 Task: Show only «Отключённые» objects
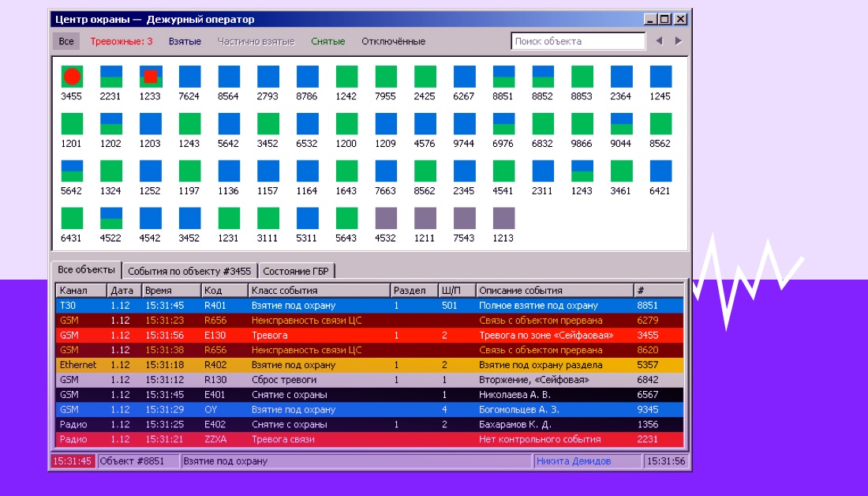tap(393, 41)
